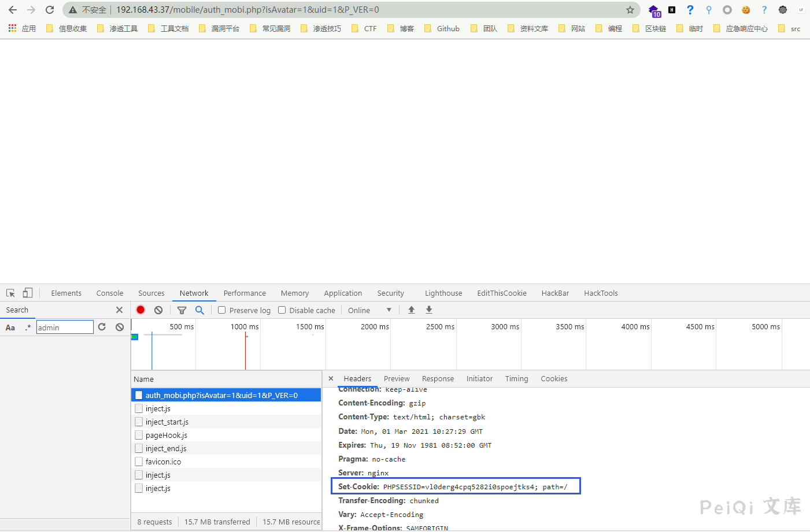
Task: Check the Disable cache option
Action: [282, 310]
